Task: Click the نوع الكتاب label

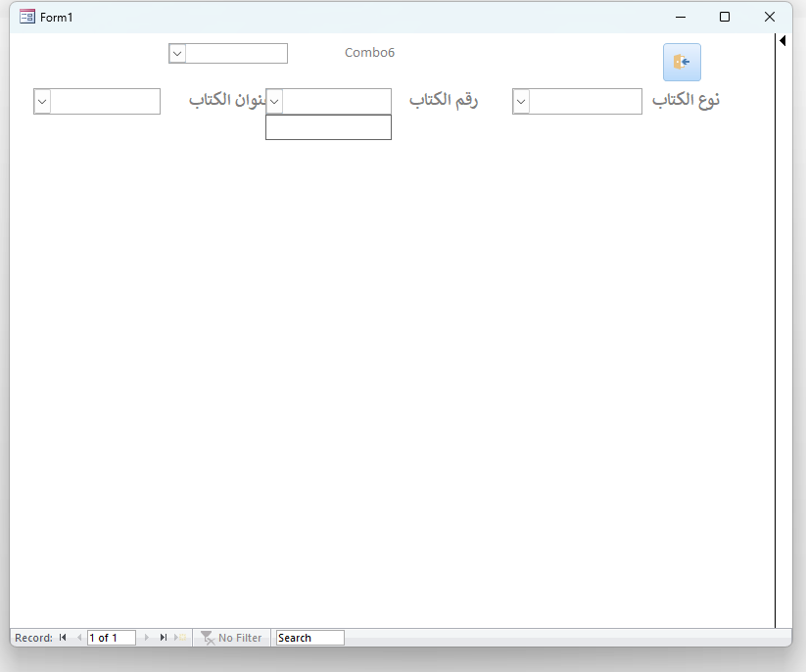Action: pyautogui.click(x=686, y=100)
